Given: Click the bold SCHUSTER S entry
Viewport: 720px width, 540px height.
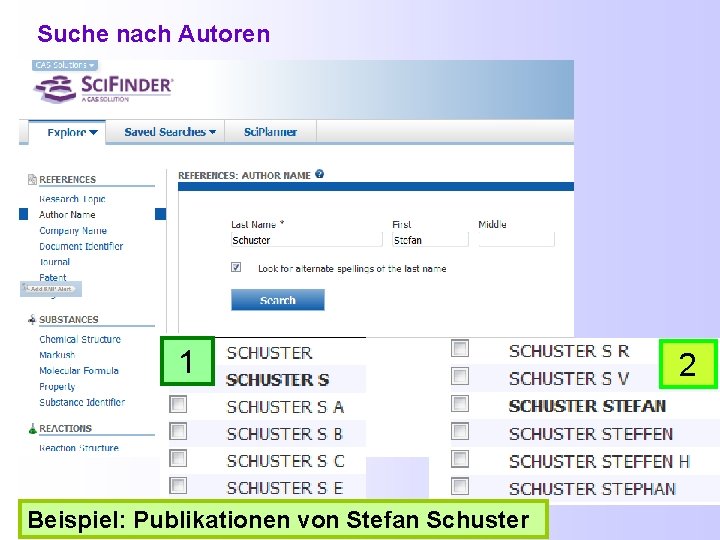Looking at the screenshot, I should point(278,380).
